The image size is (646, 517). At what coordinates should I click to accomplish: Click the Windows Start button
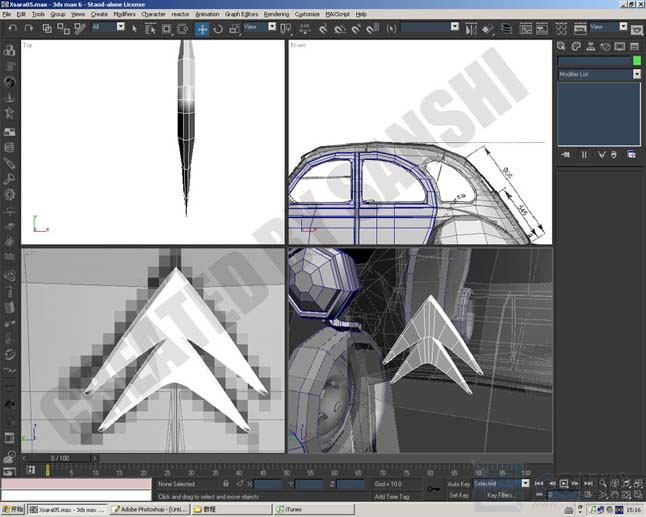[x=13, y=510]
